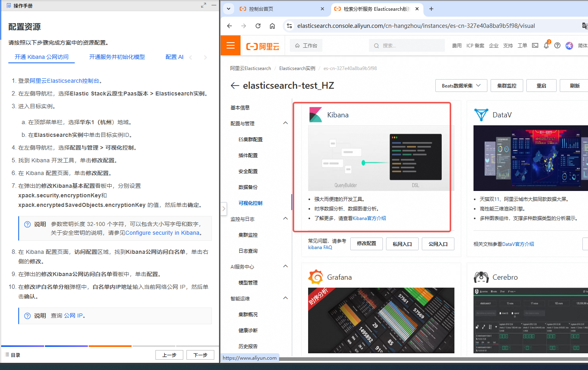Click the back arrow beside elasticsearch-test_HZ

(235, 86)
